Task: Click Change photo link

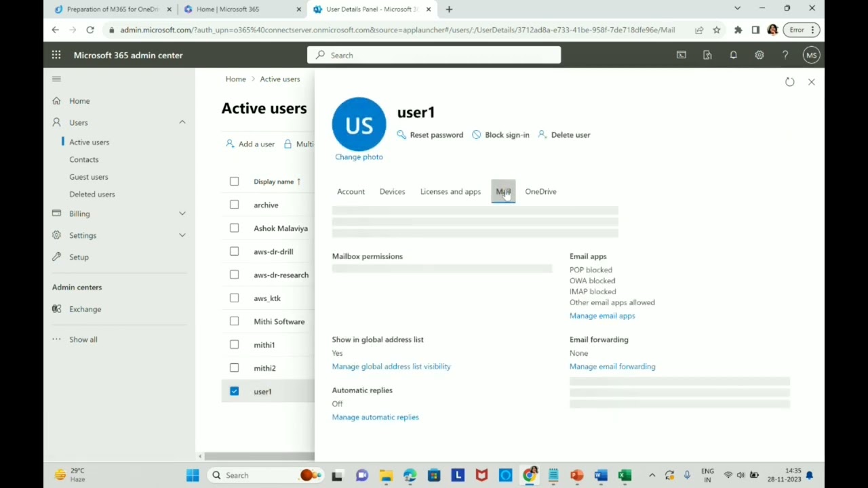Action: 359,157
